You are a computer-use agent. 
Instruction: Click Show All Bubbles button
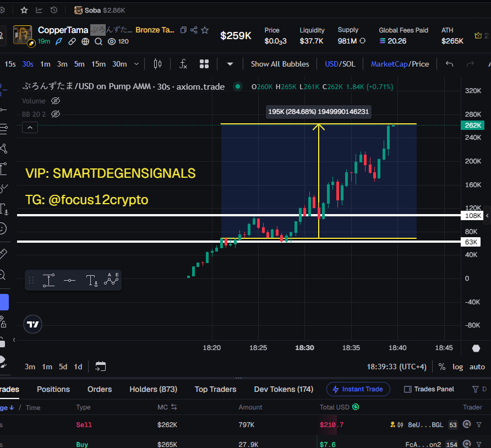tap(280, 64)
